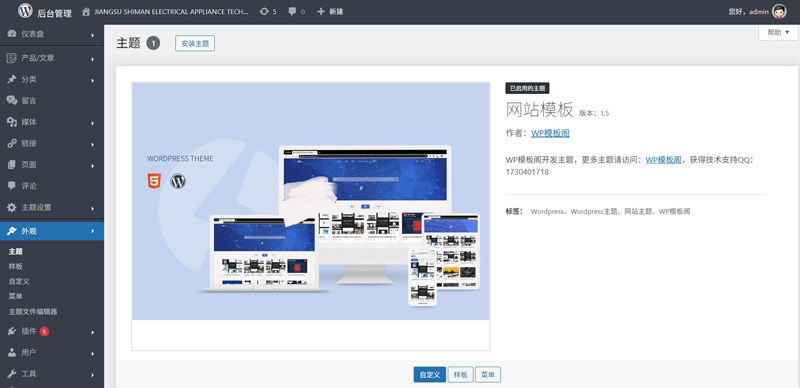800x388 pixels.
Task: Click the 主题设置 gear icon
Action: point(12,208)
